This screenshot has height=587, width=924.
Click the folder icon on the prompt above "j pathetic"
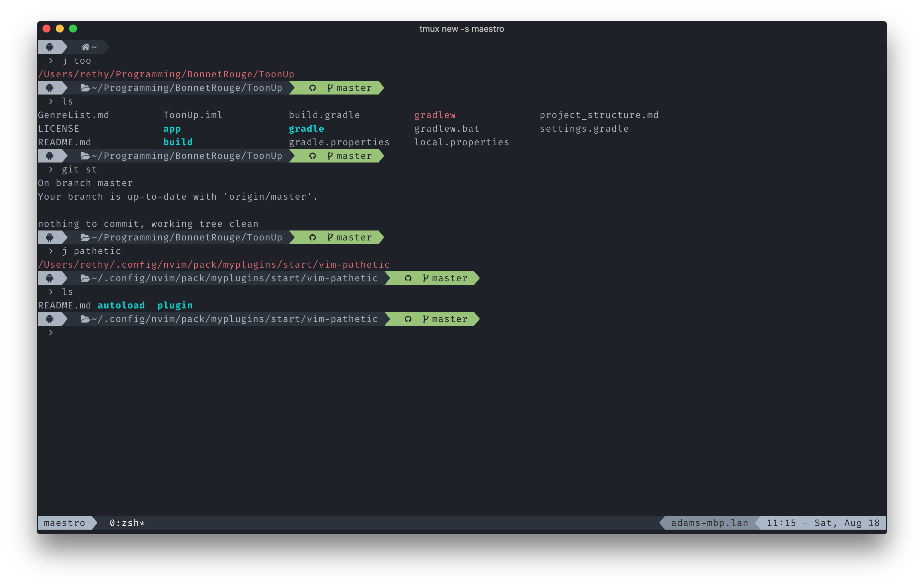(85, 238)
